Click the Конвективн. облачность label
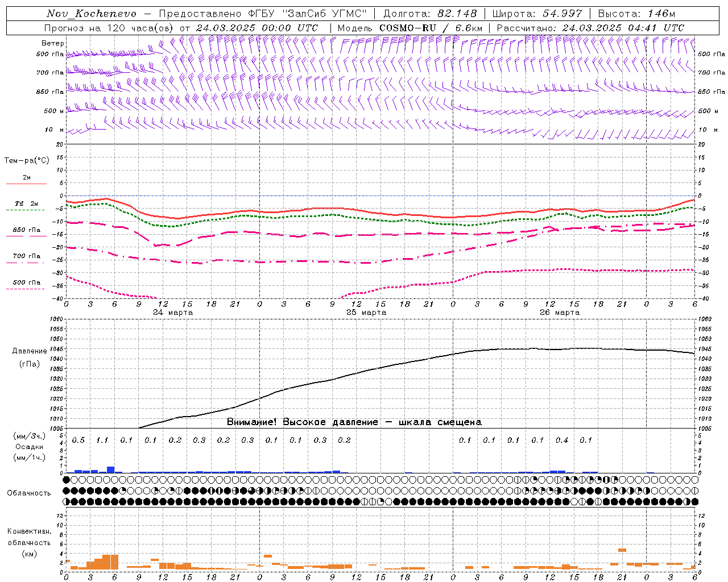Viewport: 728px width, 582px height. (29, 537)
